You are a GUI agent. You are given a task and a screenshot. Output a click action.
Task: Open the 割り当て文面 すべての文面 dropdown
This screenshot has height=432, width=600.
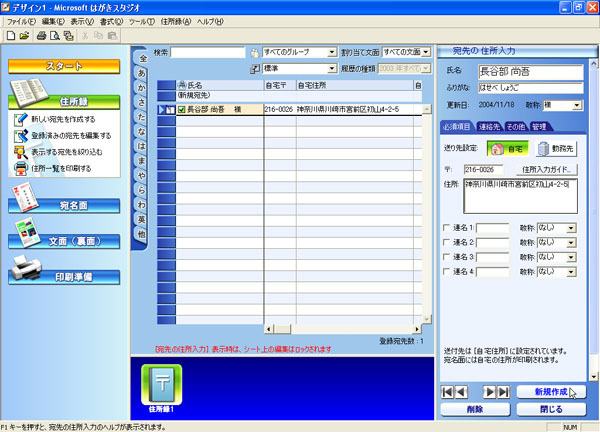426,52
